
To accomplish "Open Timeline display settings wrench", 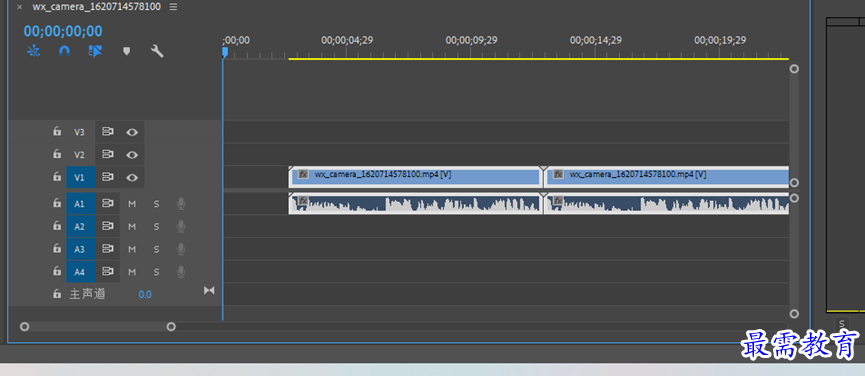I will [157, 51].
